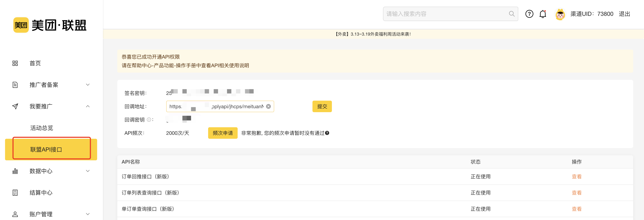
Task: Click the help question mark icon
Action: 529,14
